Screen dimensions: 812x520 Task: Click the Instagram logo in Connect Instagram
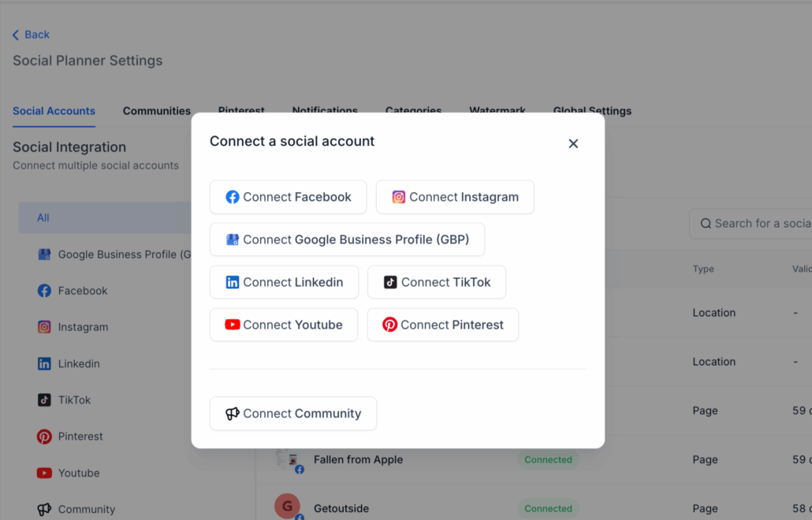pos(398,197)
